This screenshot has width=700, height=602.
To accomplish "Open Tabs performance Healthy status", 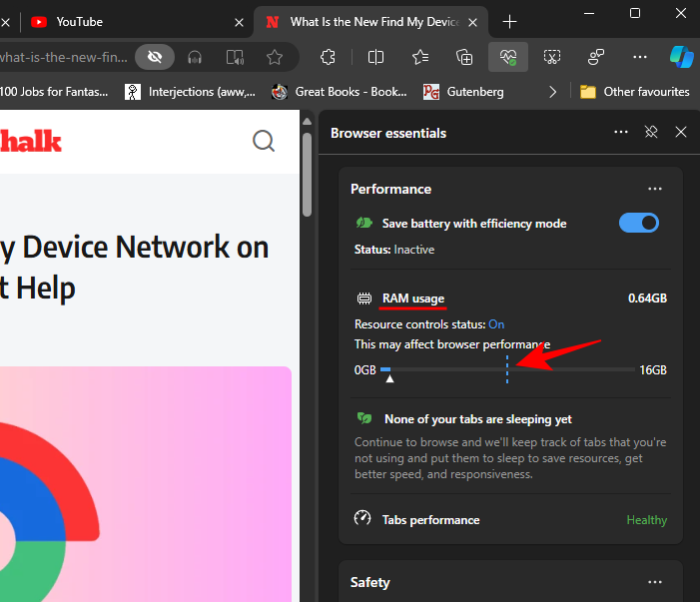I will click(x=647, y=520).
